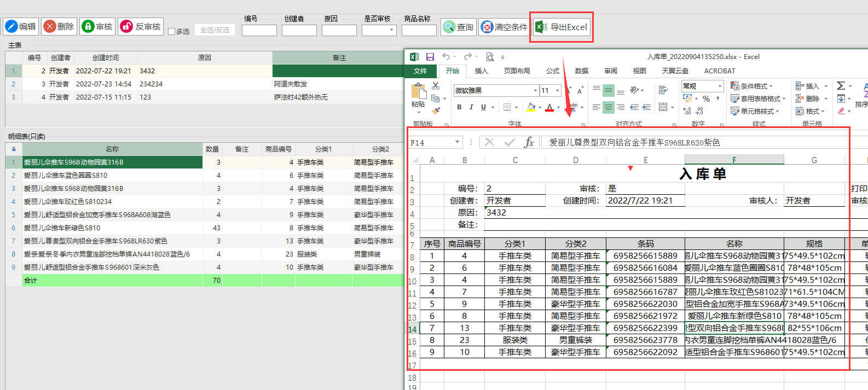
Task: Click the Format Painter brush icon
Action: click(436, 110)
